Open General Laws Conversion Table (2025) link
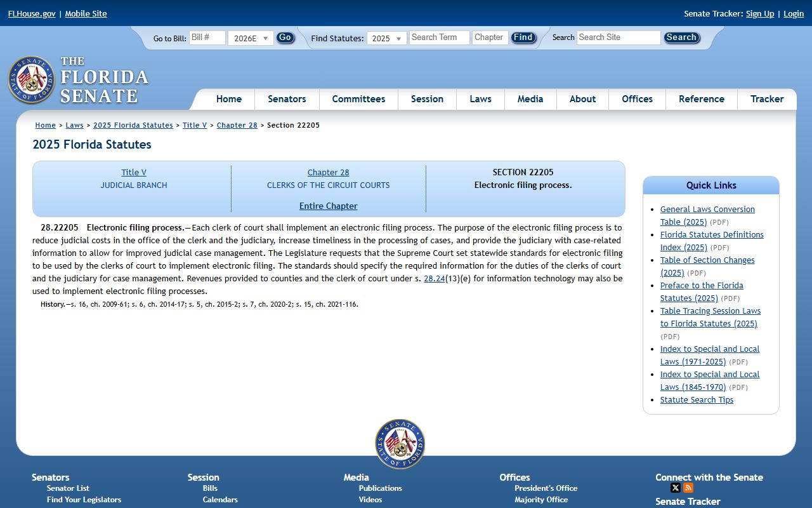This screenshot has width=812, height=508. [x=707, y=215]
